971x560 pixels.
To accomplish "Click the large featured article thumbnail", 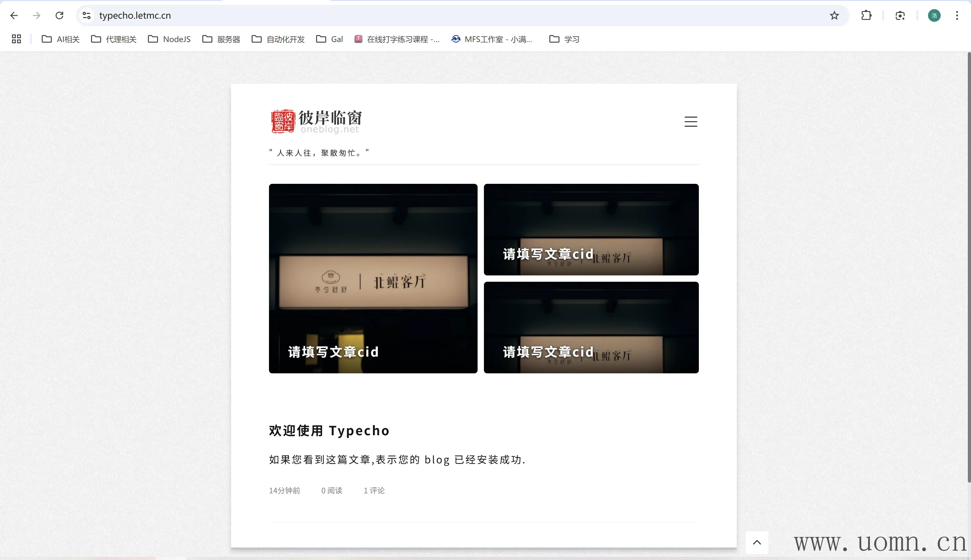I will (373, 278).
